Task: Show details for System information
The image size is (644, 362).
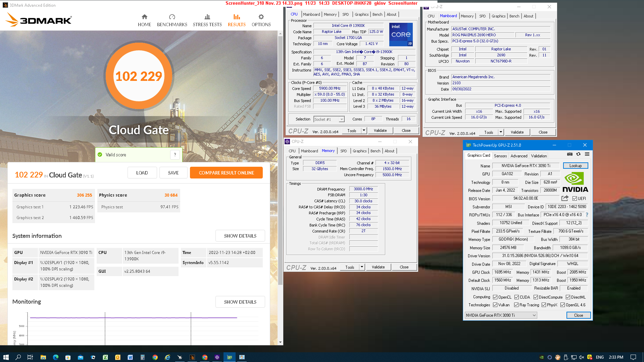Action: pyautogui.click(x=240, y=236)
